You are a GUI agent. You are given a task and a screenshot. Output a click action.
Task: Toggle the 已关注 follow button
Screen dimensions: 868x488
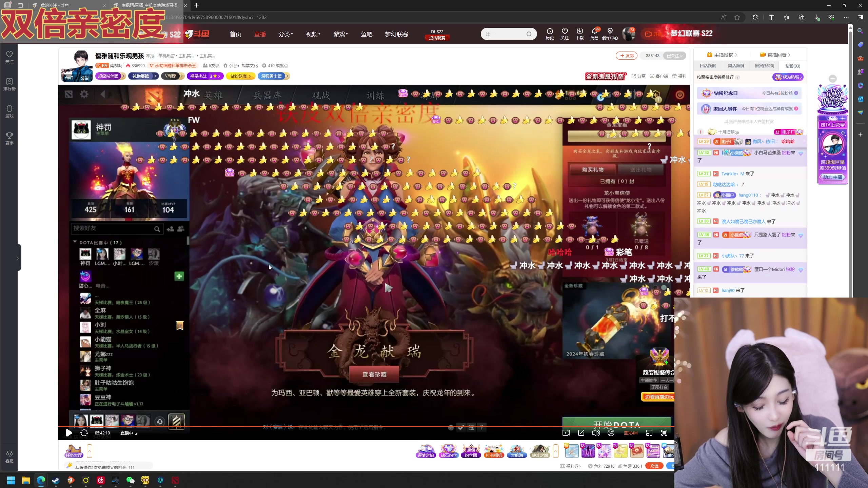click(x=674, y=56)
